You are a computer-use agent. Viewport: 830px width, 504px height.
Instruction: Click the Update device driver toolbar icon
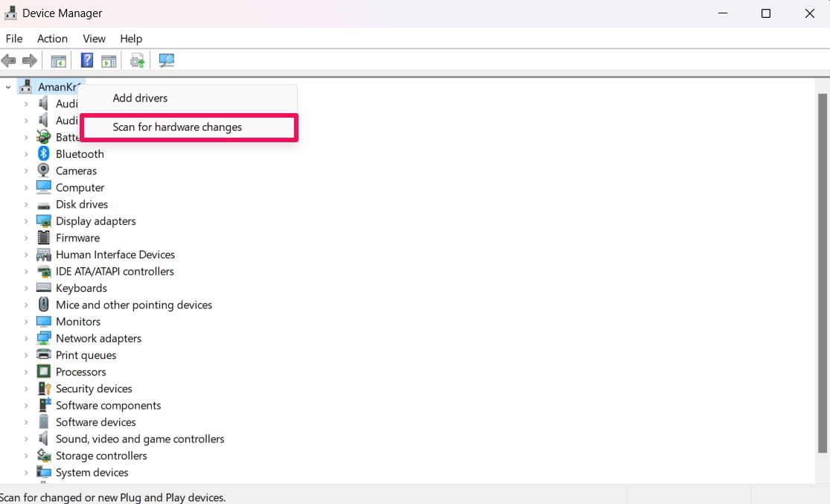click(138, 61)
